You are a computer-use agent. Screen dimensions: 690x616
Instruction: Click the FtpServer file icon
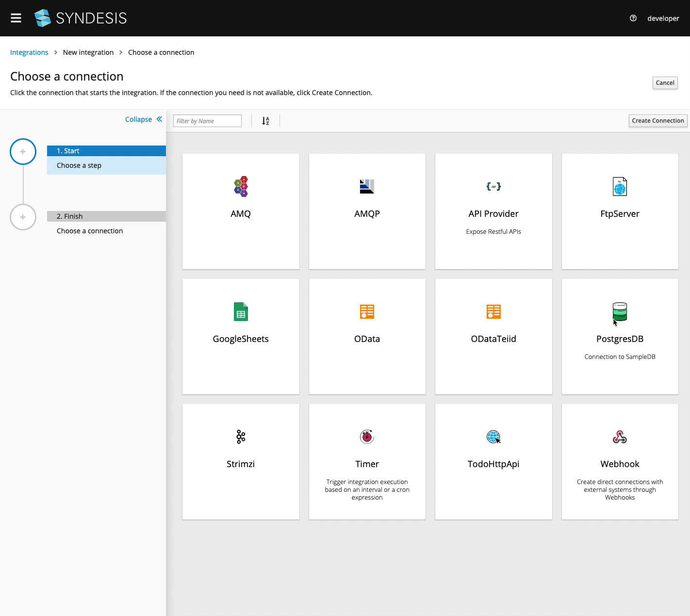pyautogui.click(x=620, y=187)
